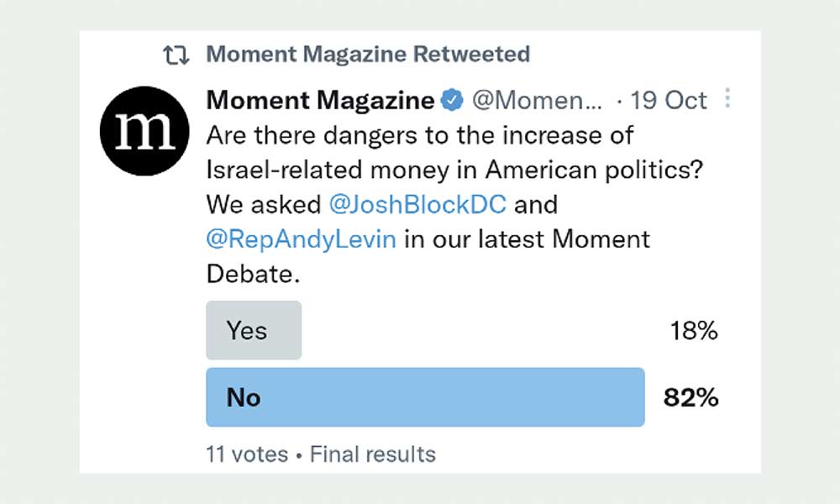This screenshot has width=840, height=504.
Task: Click the Moment Magazine display name
Action: click(320, 100)
